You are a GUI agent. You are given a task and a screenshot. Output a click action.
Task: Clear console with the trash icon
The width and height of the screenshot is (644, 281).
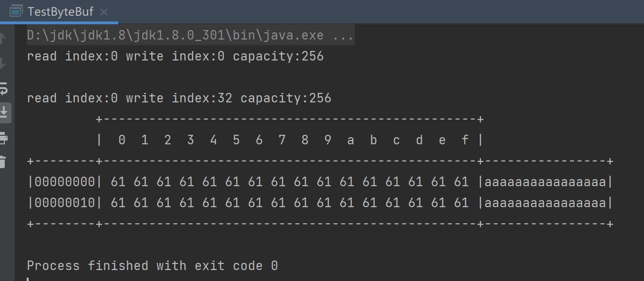tap(3, 162)
